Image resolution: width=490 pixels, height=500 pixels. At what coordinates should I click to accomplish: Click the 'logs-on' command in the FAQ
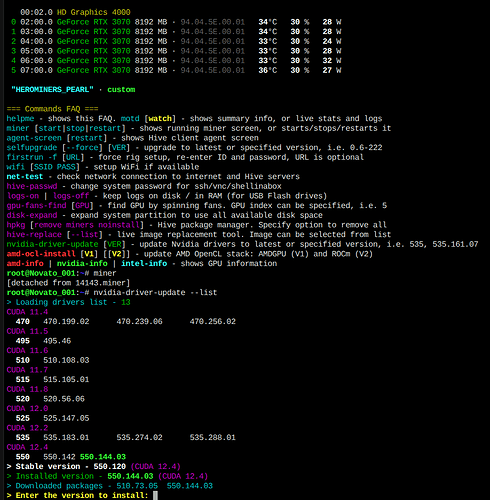click(x=23, y=196)
